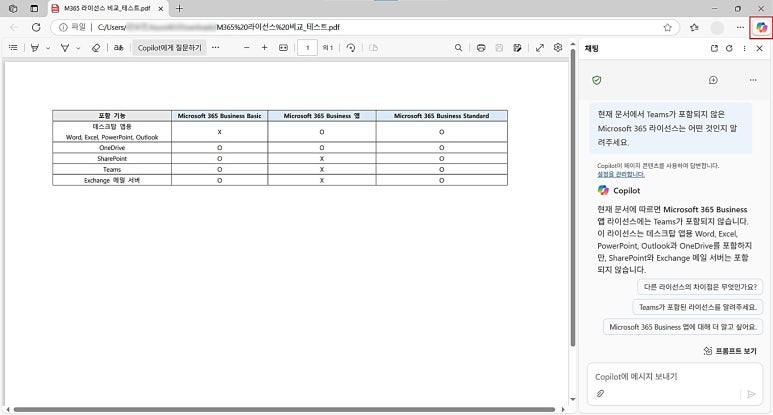Refresh the Copilot chat pane
Image resolution: width=773 pixels, height=415 pixels.
coord(729,47)
